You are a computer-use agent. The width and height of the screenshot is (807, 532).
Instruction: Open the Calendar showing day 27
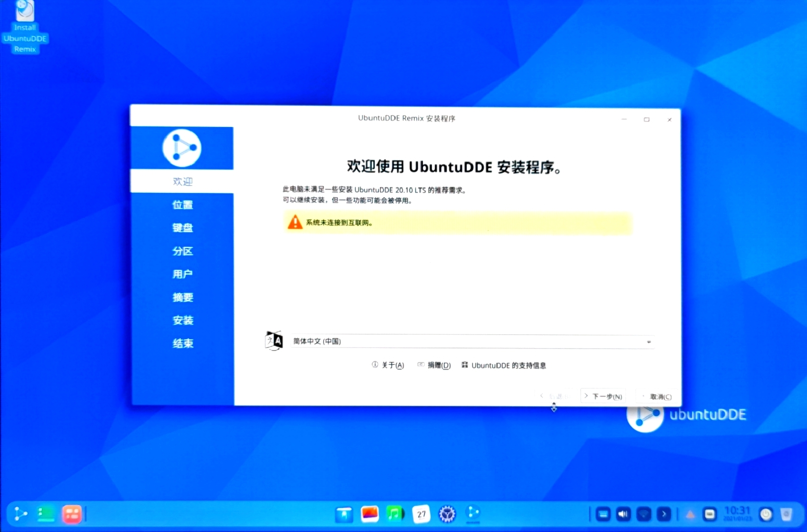click(421, 513)
